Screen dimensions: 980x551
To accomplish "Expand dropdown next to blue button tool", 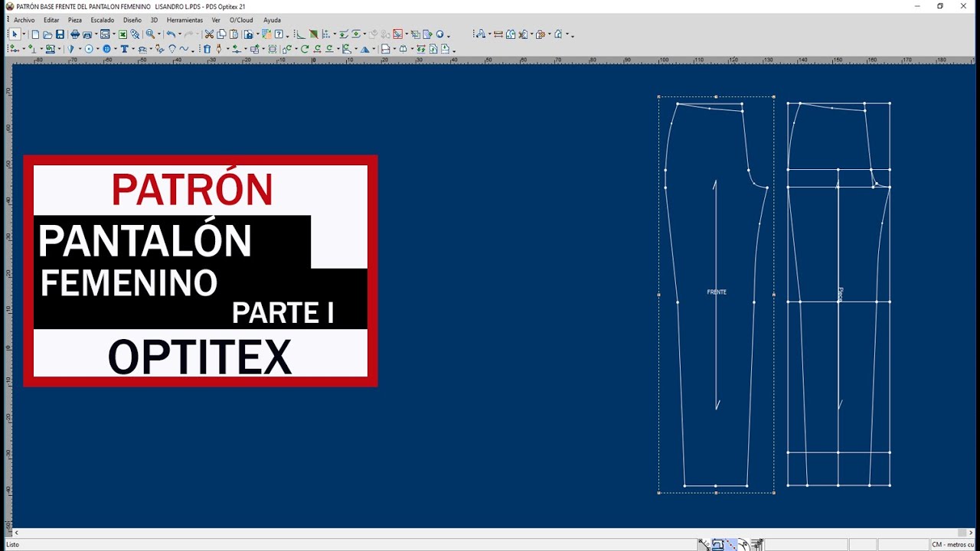I will click(116, 49).
